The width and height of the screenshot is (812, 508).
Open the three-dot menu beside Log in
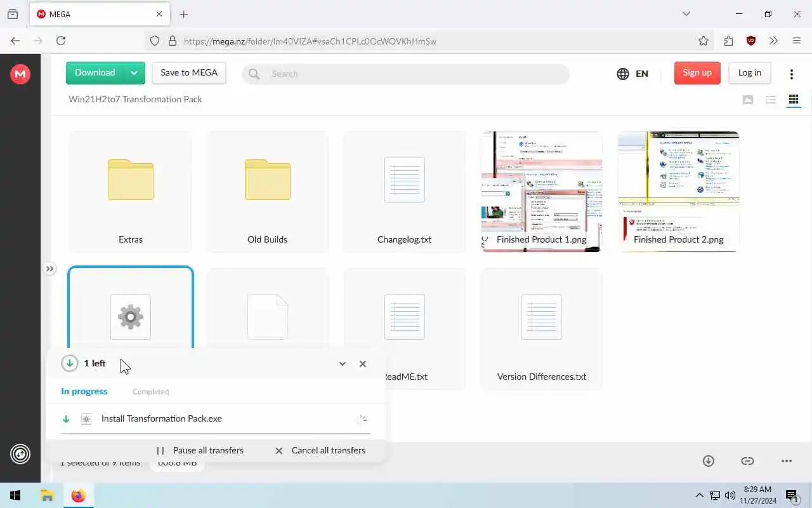tap(792, 74)
